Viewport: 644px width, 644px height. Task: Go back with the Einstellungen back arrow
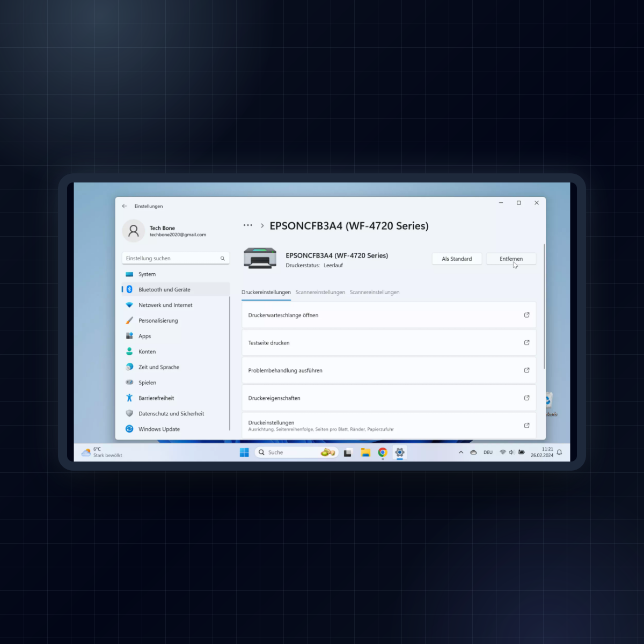point(125,206)
